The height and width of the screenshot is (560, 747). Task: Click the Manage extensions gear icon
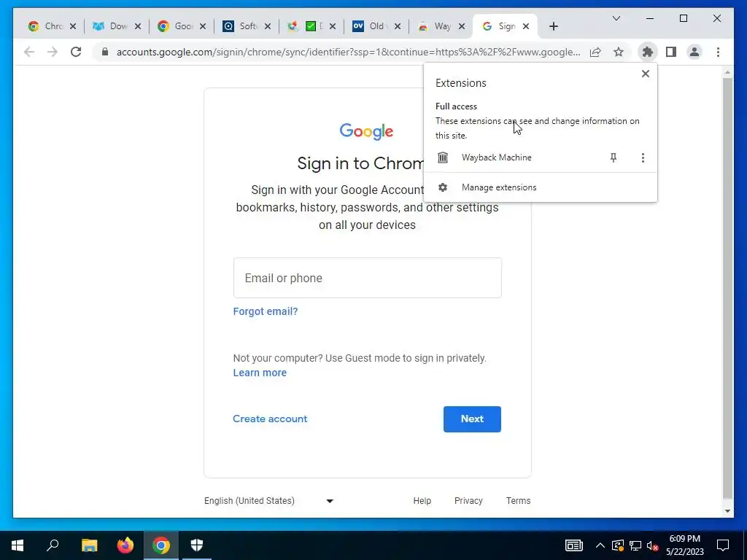(443, 187)
